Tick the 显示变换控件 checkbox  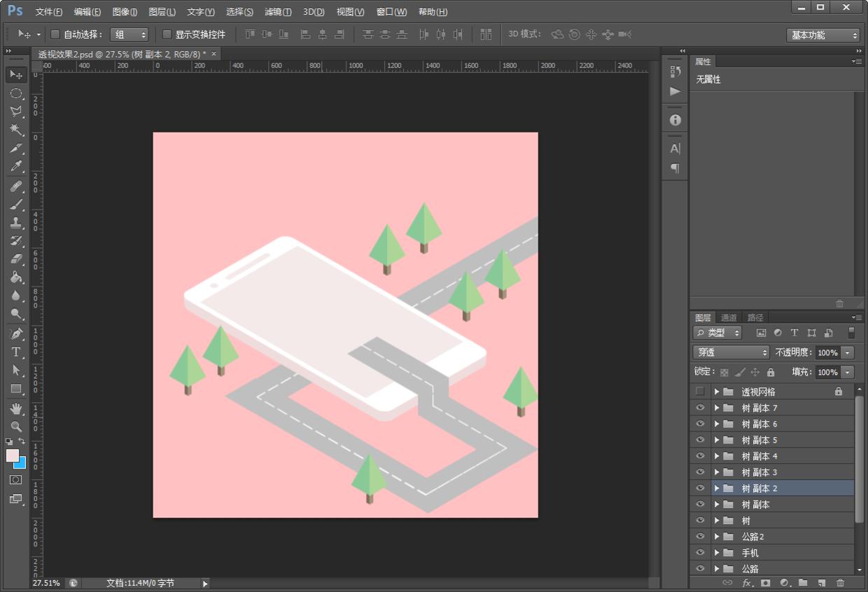167,34
